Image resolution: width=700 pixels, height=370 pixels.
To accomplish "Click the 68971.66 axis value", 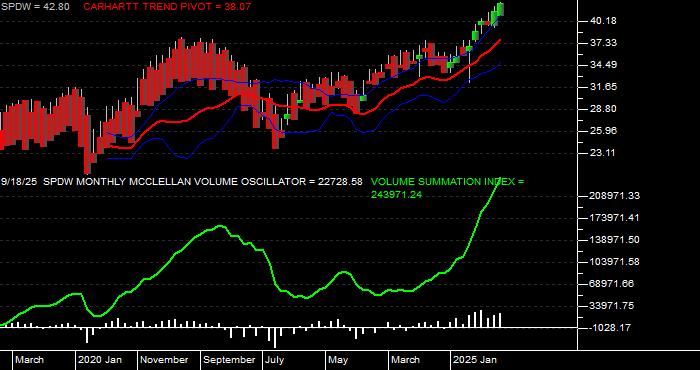I will pos(615,284).
